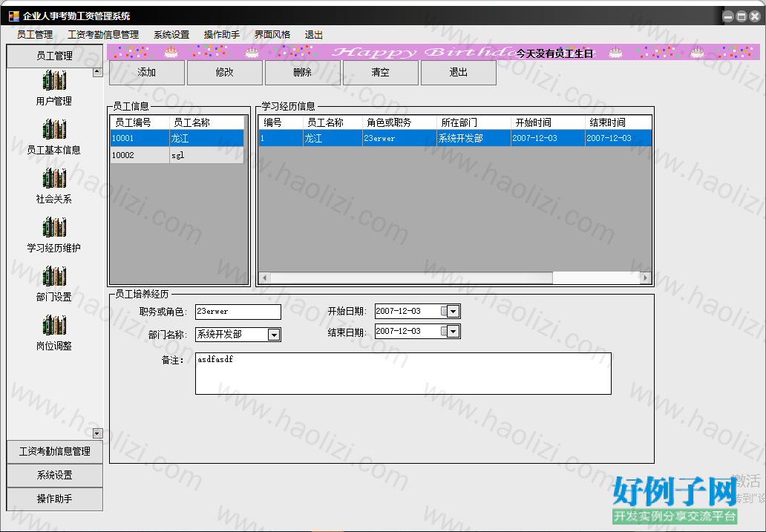Open the 用户管理 sidebar icon
The width and height of the screenshot is (766, 532).
pos(54,81)
